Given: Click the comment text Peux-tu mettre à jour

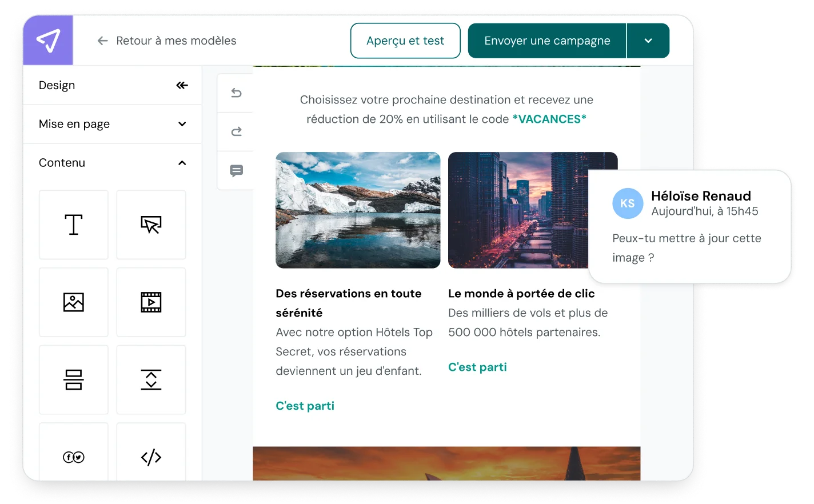Looking at the screenshot, I should pos(687,248).
